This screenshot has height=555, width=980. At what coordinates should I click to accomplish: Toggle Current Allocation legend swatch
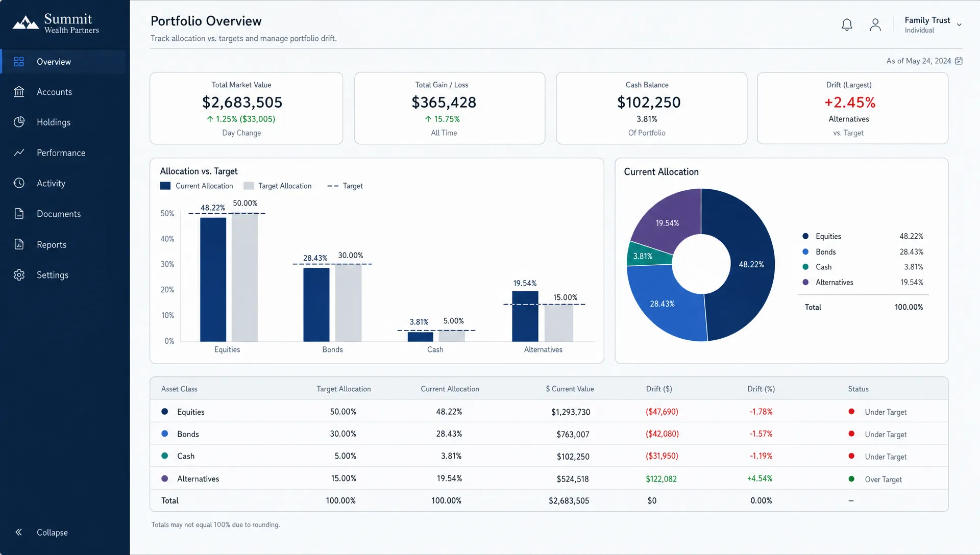click(x=165, y=186)
